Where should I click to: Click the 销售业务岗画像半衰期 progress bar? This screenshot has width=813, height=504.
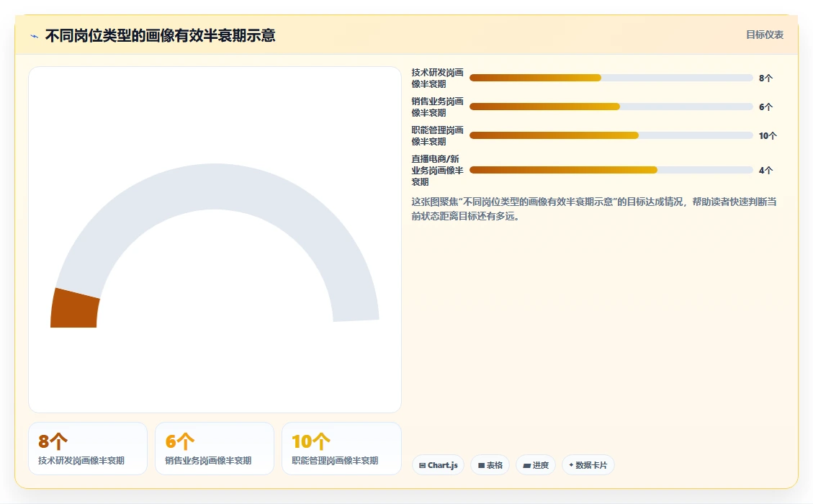pos(611,107)
